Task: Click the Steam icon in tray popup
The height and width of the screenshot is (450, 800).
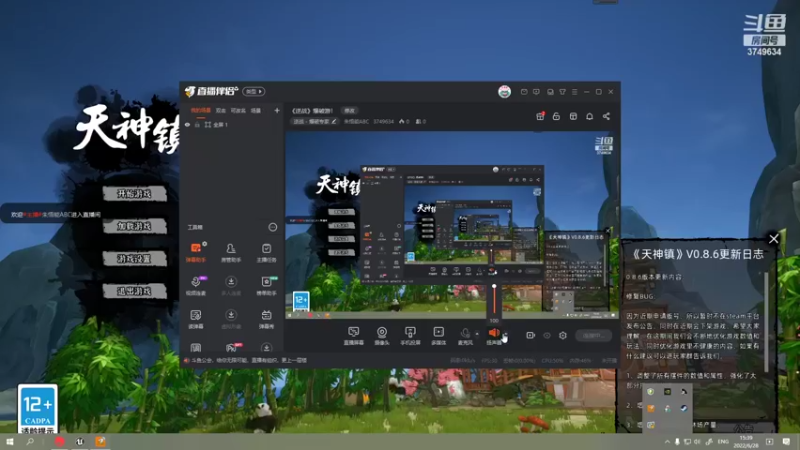Action: (x=684, y=408)
